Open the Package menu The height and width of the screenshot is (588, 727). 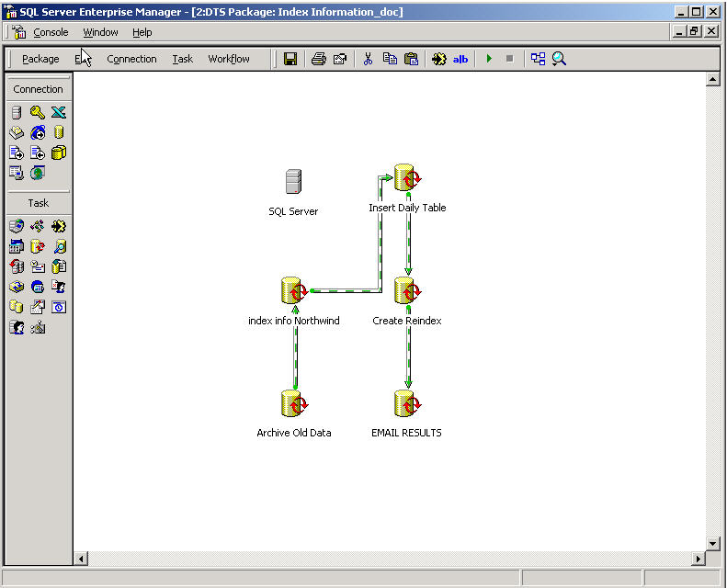click(x=40, y=59)
